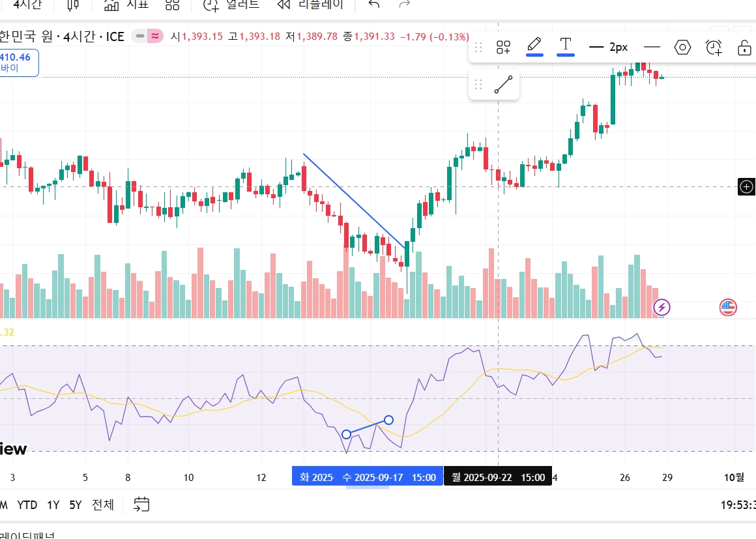
Task: Toggle the pink approximate-equal status pill
Action: click(154, 36)
